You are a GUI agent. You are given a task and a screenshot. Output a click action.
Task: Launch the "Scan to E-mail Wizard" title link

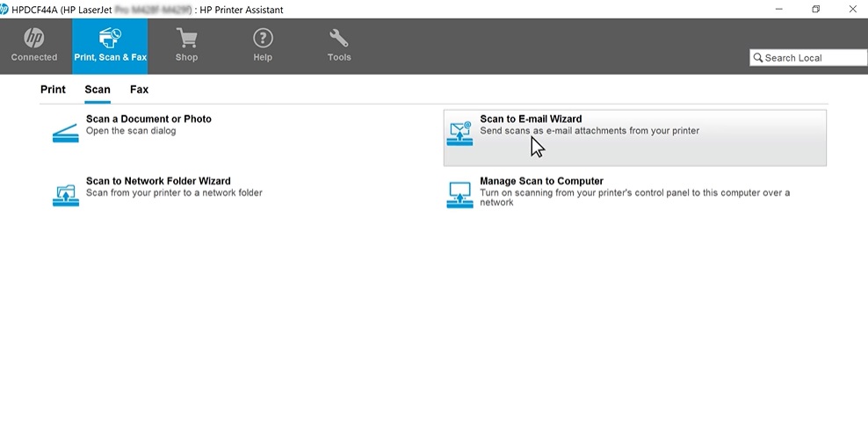[531, 119]
